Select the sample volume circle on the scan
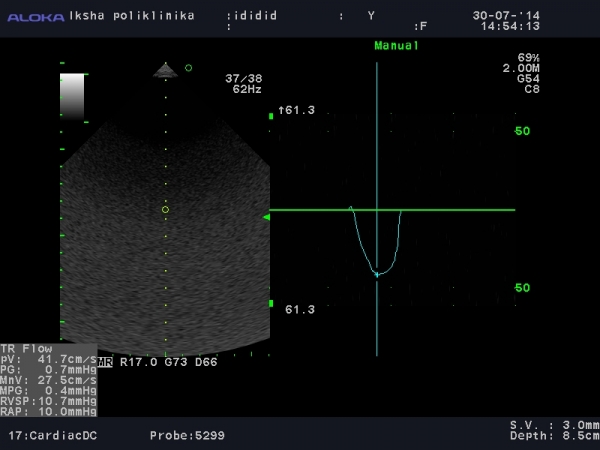The height and width of the screenshot is (450, 600). click(165, 209)
